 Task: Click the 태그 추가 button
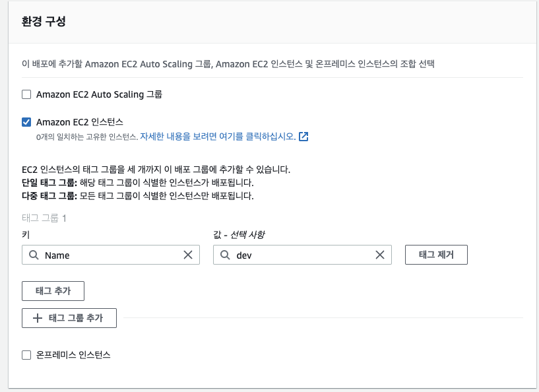53,290
